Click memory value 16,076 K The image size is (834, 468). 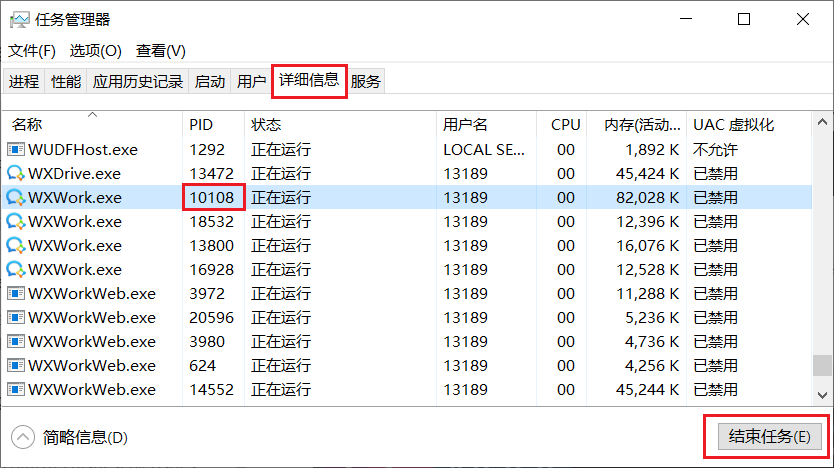pyautogui.click(x=648, y=246)
